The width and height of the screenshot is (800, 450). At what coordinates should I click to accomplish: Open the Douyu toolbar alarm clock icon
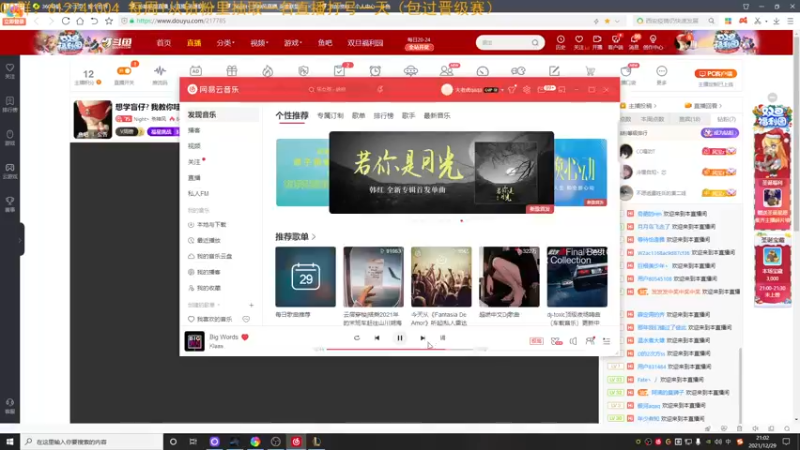[x=375, y=71]
